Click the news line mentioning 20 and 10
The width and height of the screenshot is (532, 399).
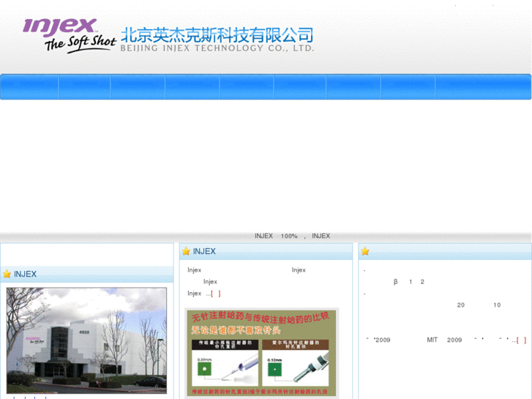click(x=479, y=305)
